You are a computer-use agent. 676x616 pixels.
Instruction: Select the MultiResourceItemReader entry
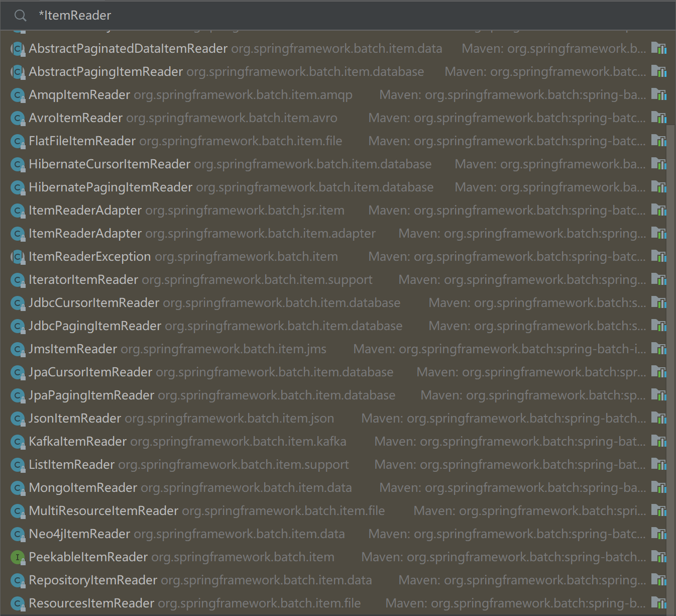point(103,511)
